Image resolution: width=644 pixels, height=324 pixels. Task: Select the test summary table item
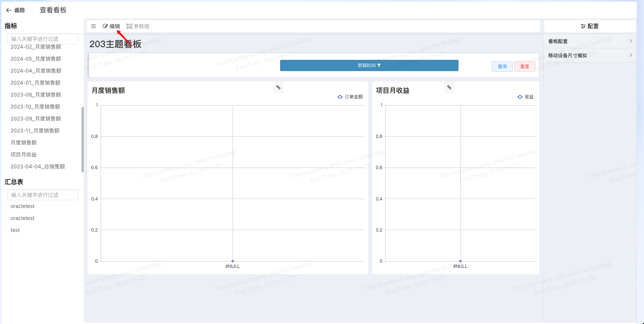pyautogui.click(x=15, y=230)
